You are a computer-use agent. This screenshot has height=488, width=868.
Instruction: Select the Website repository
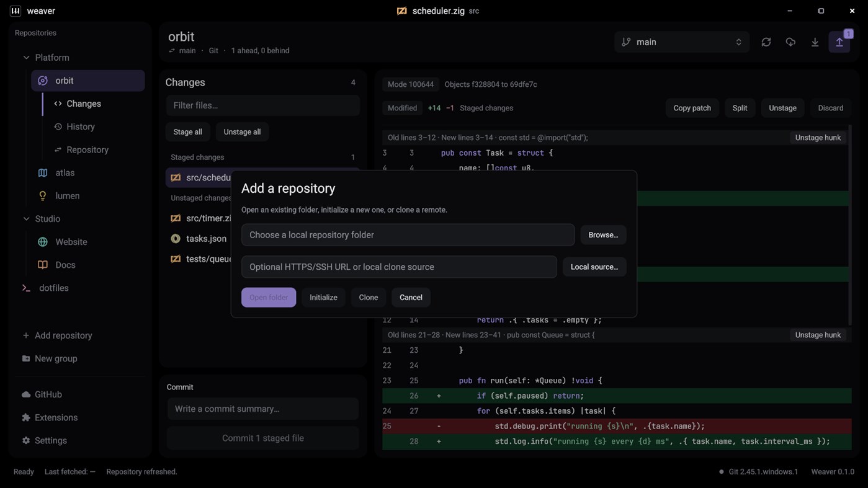[x=88, y=242]
